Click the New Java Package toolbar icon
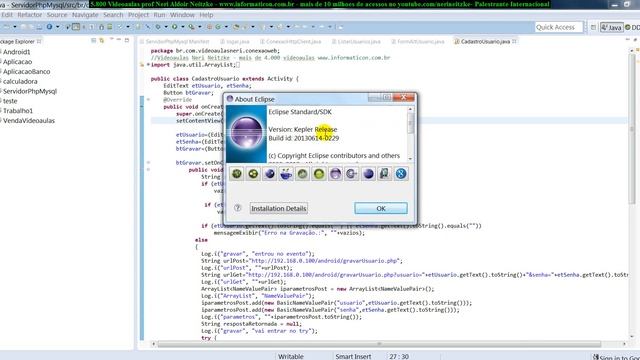The height and width of the screenshot is (360, 640). tap(209, 27)
